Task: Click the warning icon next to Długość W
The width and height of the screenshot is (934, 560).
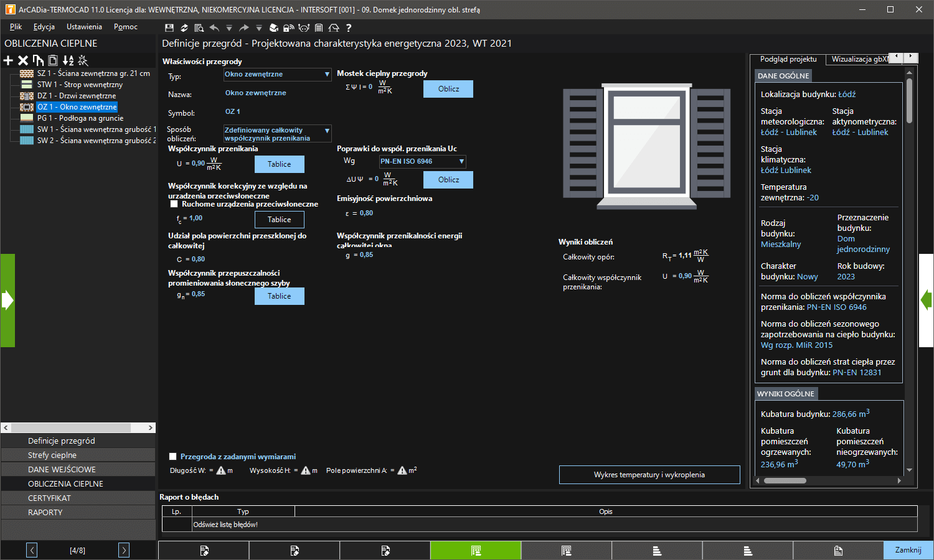Action: click(x=221, y=470)
